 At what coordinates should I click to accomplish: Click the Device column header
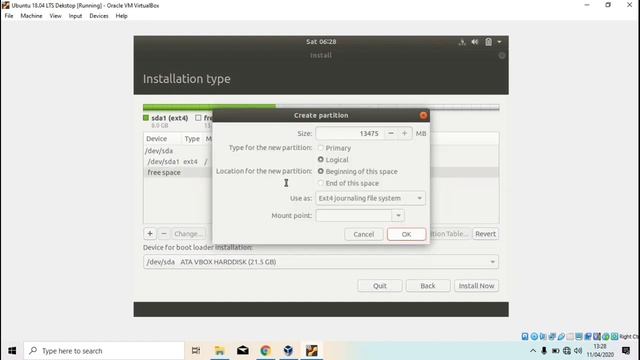tap(157, 139)
